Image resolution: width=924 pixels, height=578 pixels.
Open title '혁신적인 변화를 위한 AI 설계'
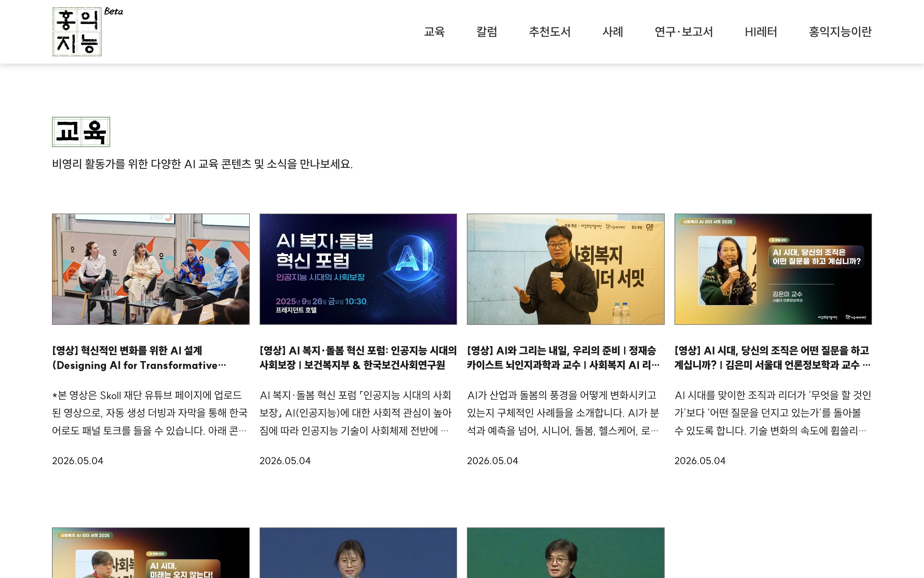click(x=139, y=358)
